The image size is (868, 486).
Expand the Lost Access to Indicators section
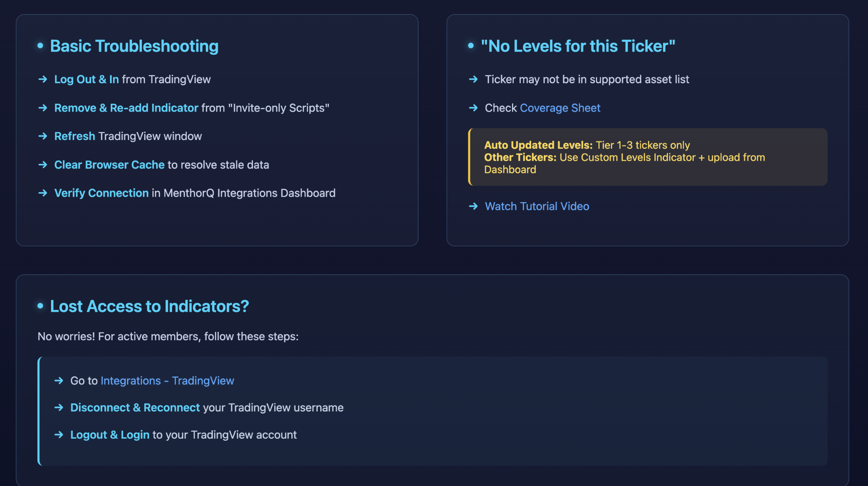pos(150,306)
